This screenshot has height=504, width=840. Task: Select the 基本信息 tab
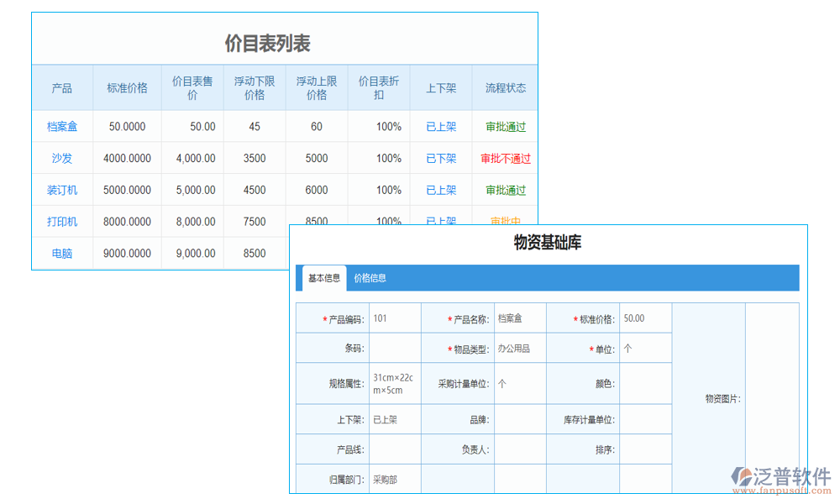pos(325,277)
